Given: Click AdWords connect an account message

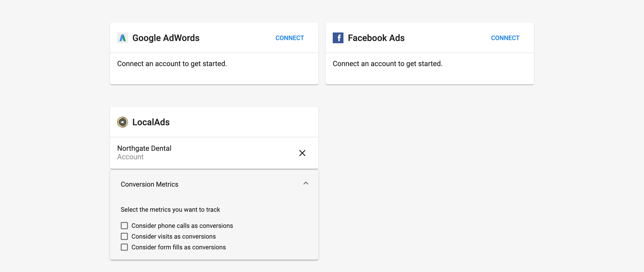Looking at the screenshot, I should [172, 64].
